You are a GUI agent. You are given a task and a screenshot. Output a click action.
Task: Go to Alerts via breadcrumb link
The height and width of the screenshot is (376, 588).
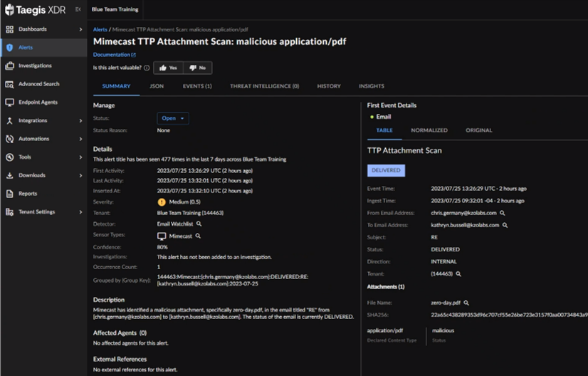(100, 30)
